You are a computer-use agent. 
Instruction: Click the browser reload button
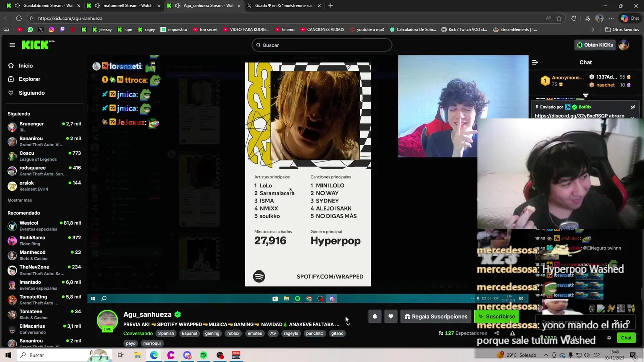pos(19,18)
